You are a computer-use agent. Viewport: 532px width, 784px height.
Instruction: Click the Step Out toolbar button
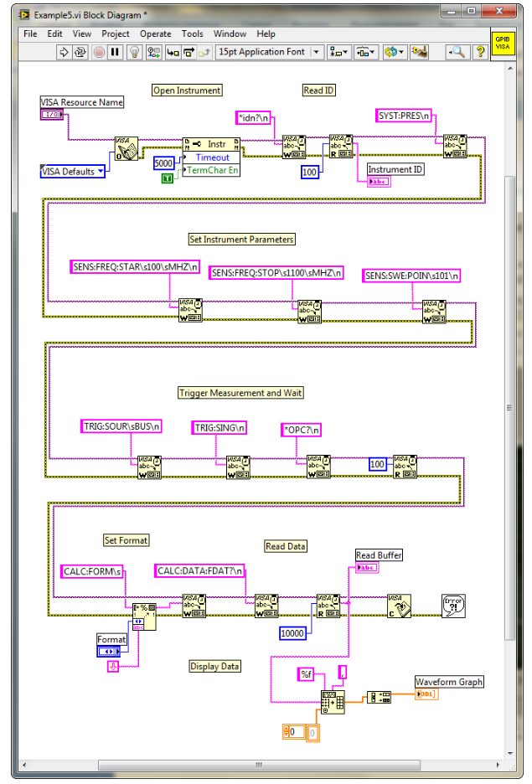(204, 52)
